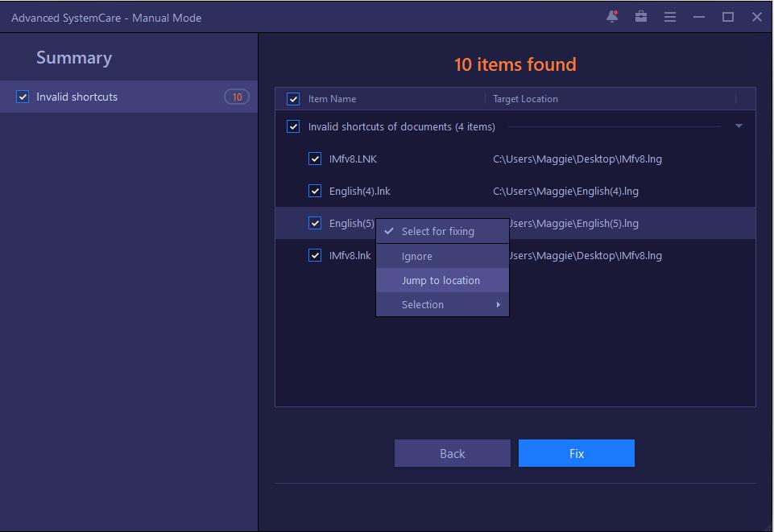
Task: Minimize the Advanced SystemCare window
Action: (x=699, y=17)
